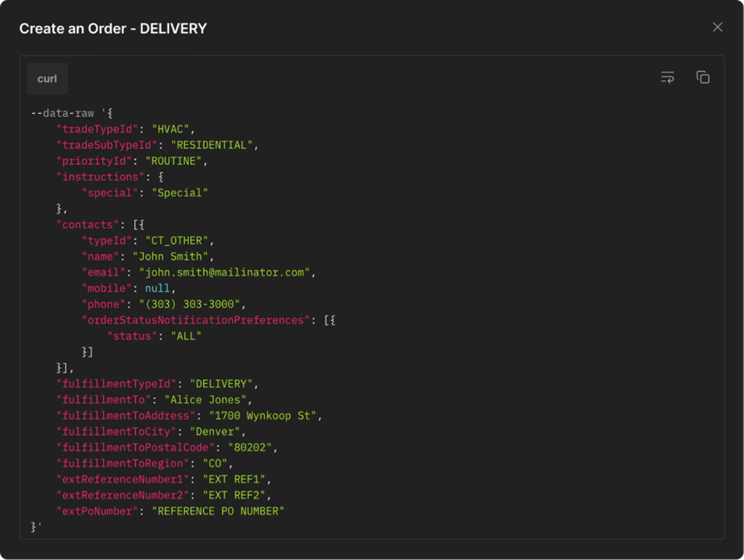
Task: Click the "CT_OTHER" type value
Action: (x=176, y=241)
